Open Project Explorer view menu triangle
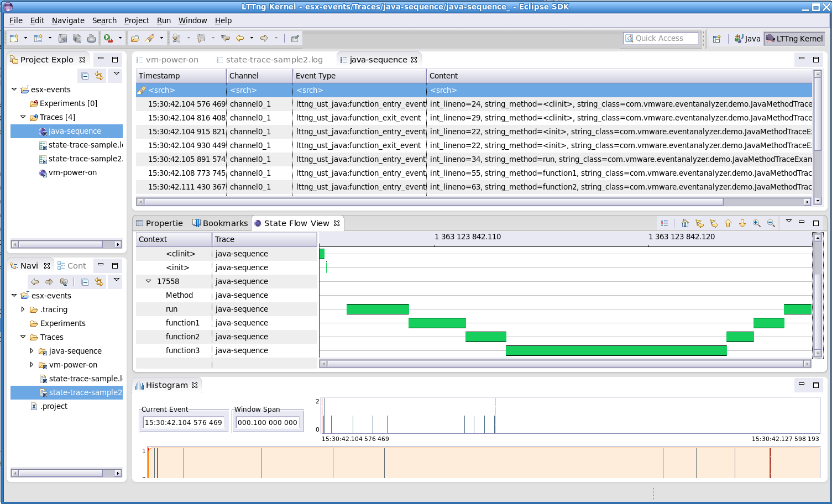The width and height of the screenshot is (832, 504). click(x=116, y=73)
